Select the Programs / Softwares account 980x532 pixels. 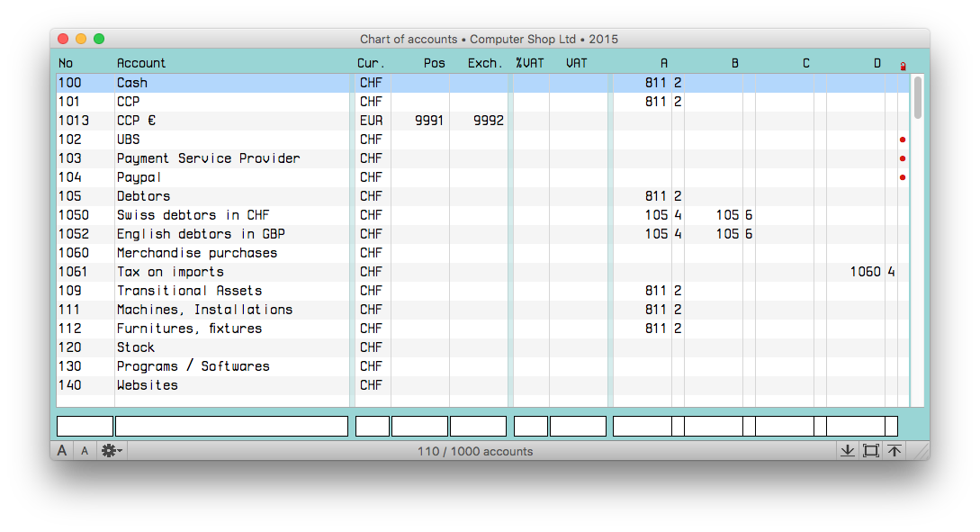(x=193, y=366)
